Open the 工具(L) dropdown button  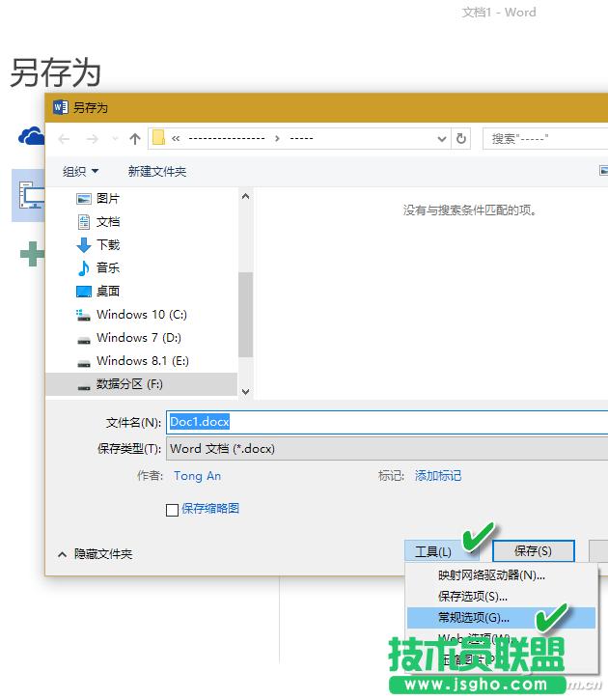pos(433,551)
